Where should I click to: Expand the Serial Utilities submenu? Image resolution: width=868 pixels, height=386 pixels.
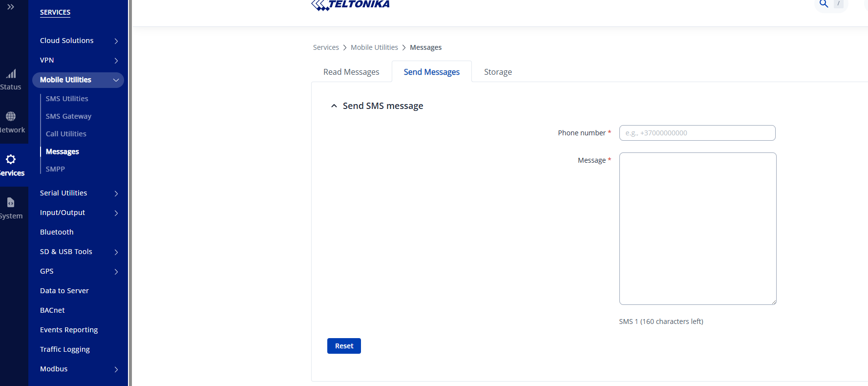click(x=116, y=193)
